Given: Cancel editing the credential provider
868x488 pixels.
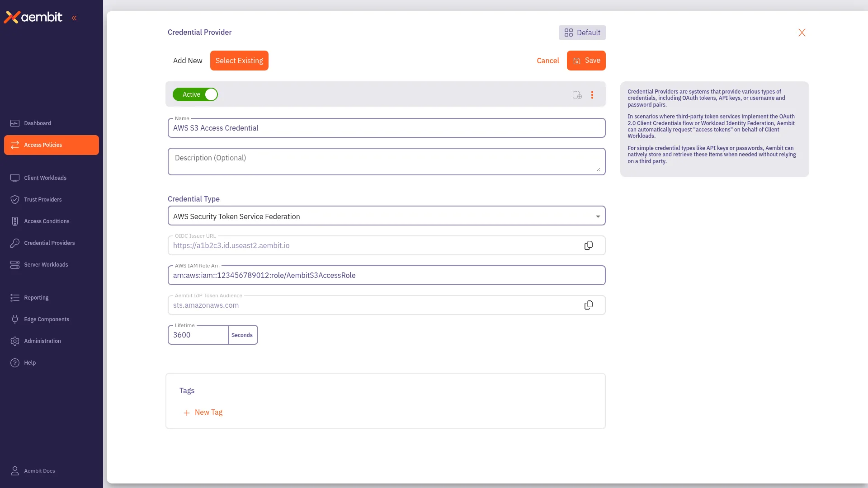Looking at the screenshot, I should pos(548,61).
